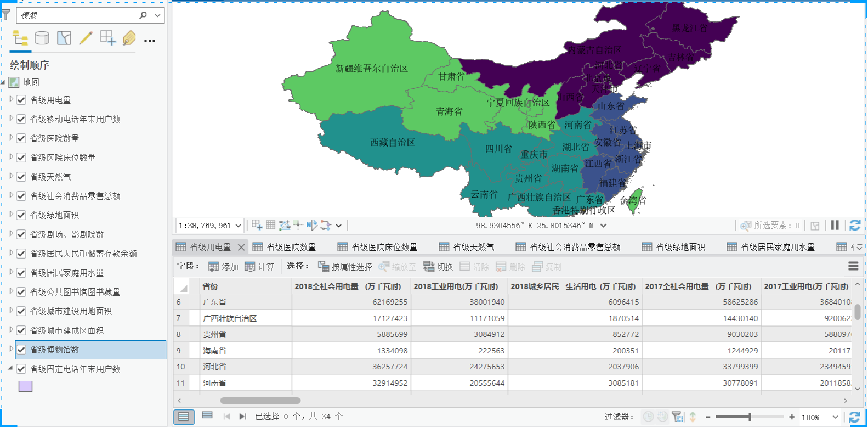Jump to the last table record
This screenshot has width=868, height=427.
(x=242, y=417)
